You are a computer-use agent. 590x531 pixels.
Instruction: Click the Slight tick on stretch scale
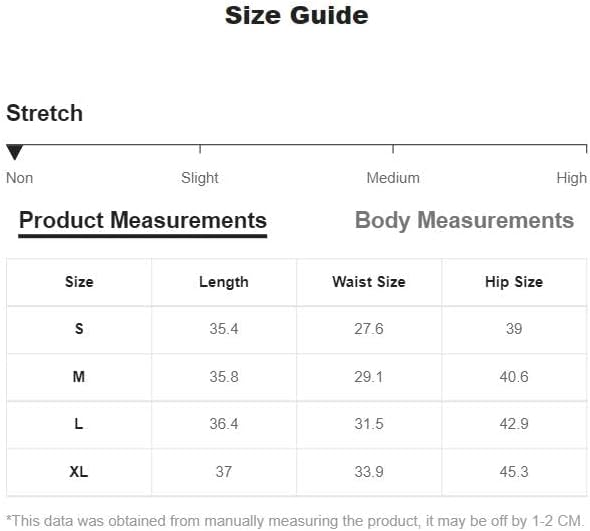[x=200, y=149]
